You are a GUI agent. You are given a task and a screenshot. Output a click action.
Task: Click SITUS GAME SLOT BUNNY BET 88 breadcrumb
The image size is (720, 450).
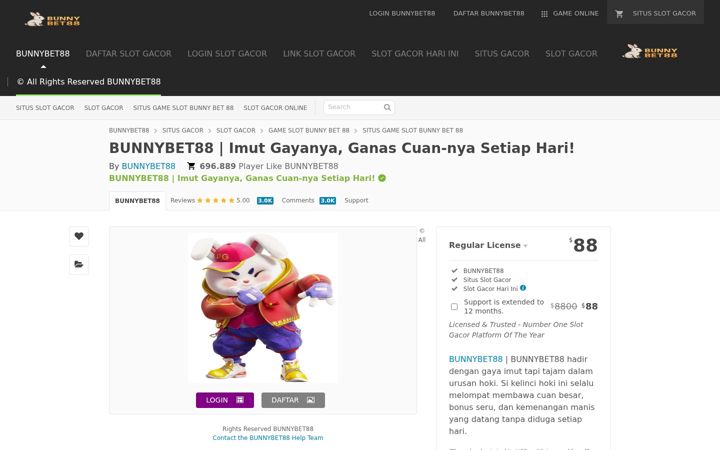[x=412, y=130]
